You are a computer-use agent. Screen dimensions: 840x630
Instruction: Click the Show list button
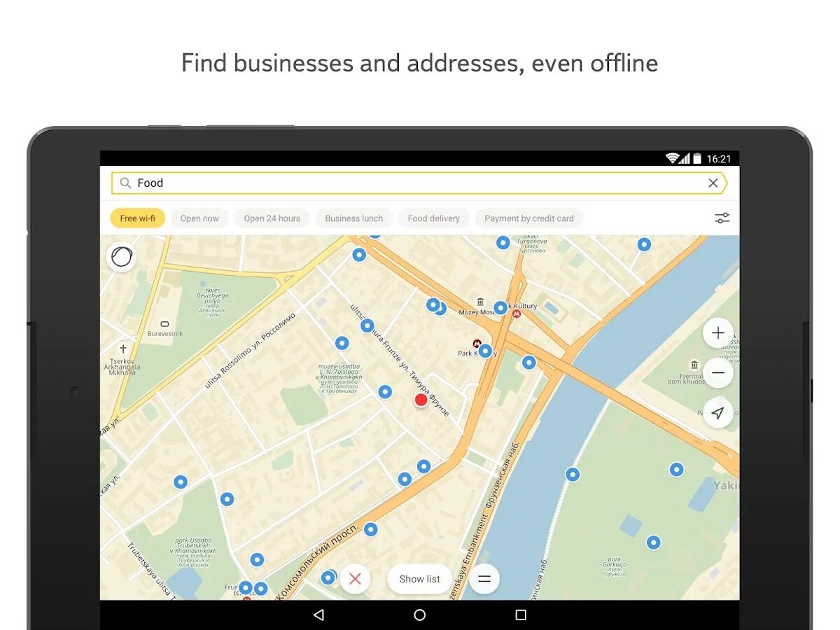[x=419, y=579]
